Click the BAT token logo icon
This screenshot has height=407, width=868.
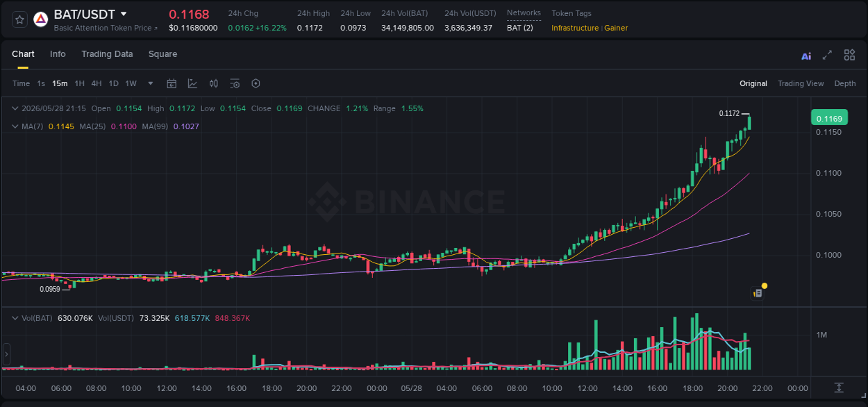point(40,19)
